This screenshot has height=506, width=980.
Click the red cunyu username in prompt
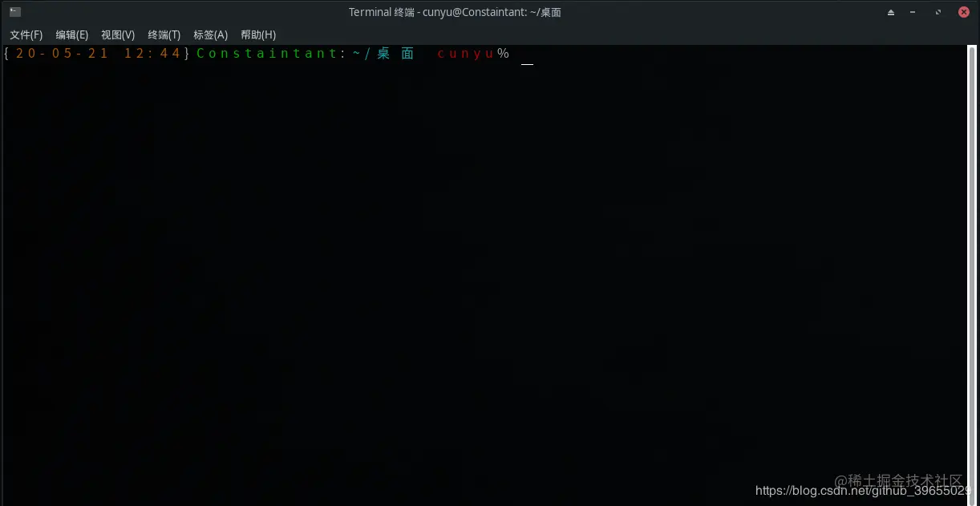(466, 54)
